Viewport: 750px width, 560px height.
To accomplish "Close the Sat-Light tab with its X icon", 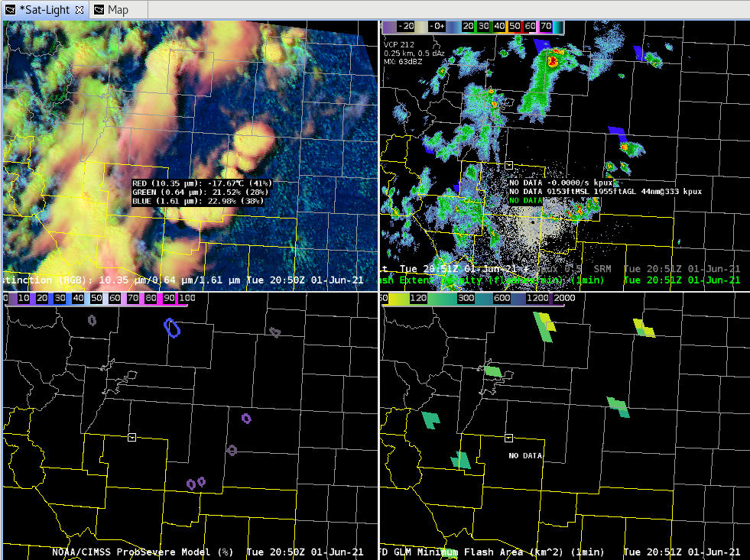I will point(80,10).
